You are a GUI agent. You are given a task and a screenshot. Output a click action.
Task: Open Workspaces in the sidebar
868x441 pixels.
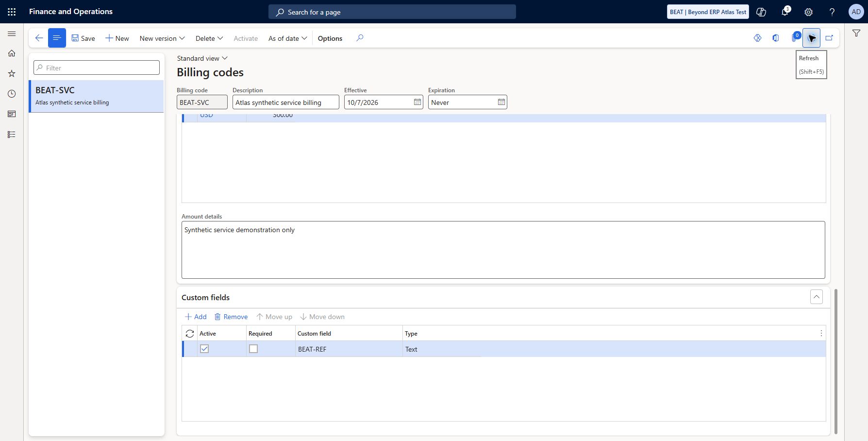(12, 114)
